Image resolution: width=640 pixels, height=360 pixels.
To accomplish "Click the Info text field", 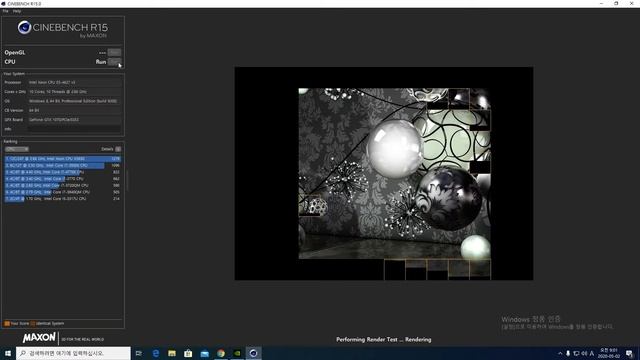I will click(x=74, y=129).
